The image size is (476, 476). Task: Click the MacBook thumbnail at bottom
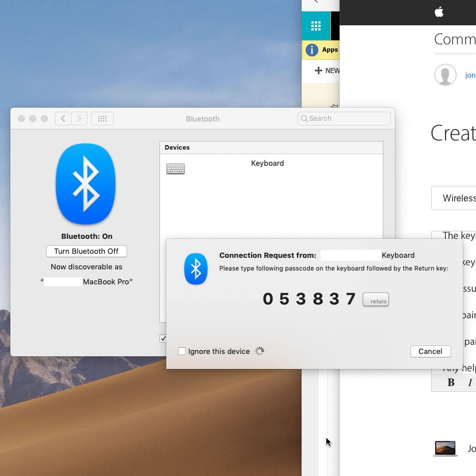445,448
